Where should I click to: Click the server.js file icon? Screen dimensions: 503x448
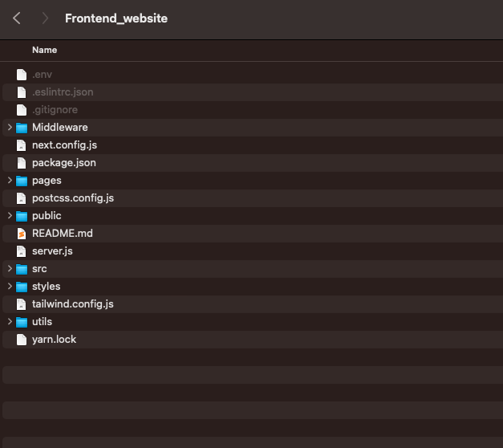(x=22, y=251)
